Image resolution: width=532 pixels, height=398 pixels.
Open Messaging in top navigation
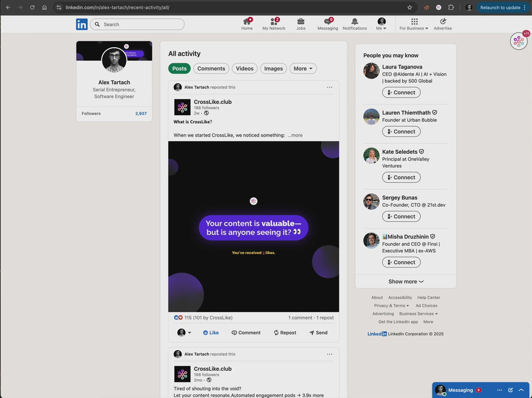coord(327,24)
